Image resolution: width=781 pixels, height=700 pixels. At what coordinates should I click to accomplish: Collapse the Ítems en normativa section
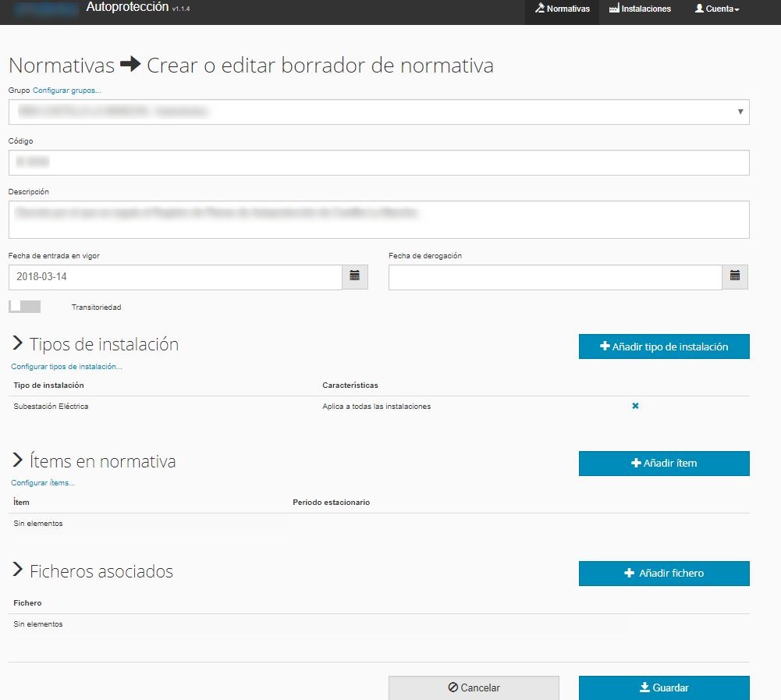click(17, 461)
